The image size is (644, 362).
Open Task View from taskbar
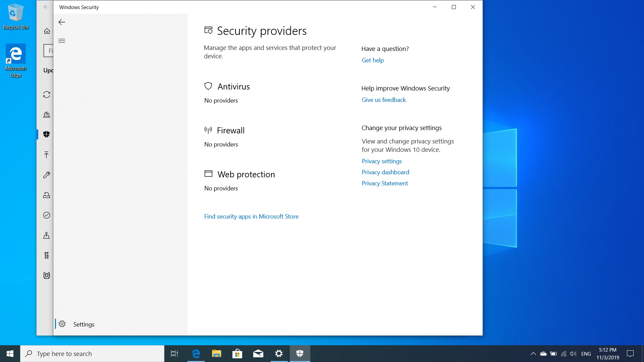tap(174, 354)
